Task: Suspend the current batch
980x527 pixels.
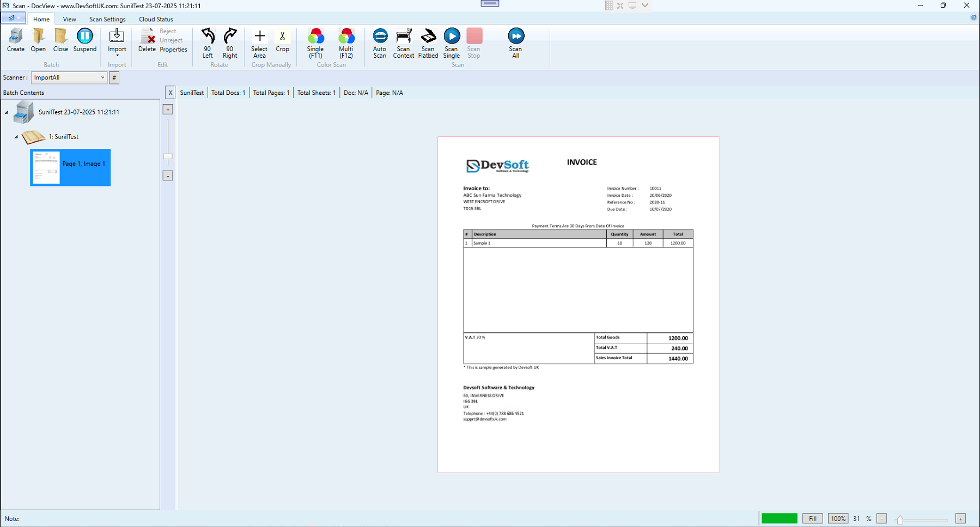Action: (85, 39)
